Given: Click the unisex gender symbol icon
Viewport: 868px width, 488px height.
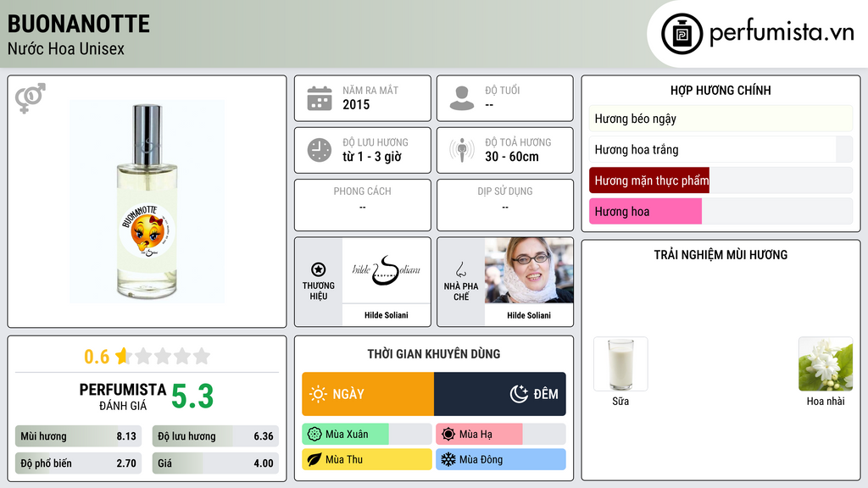Looking at the screenshot, I should click(x=31, y=98).
